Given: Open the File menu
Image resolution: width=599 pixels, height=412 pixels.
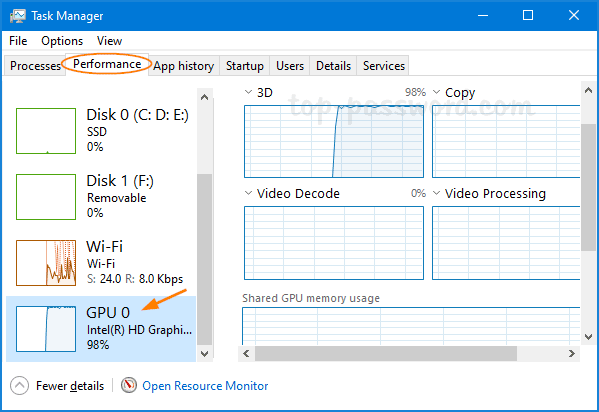Looking at the screenshot, I should (18, 41).
